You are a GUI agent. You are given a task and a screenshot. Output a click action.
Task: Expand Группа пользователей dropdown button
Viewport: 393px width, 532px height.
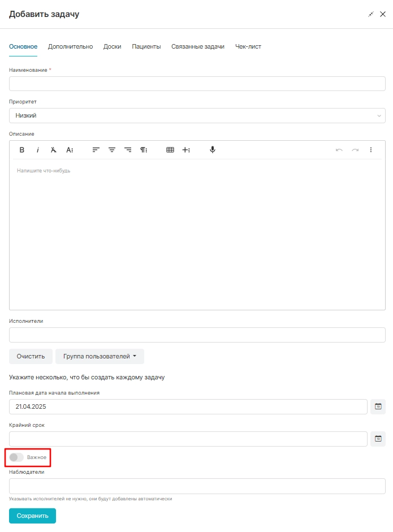[100, 356]
